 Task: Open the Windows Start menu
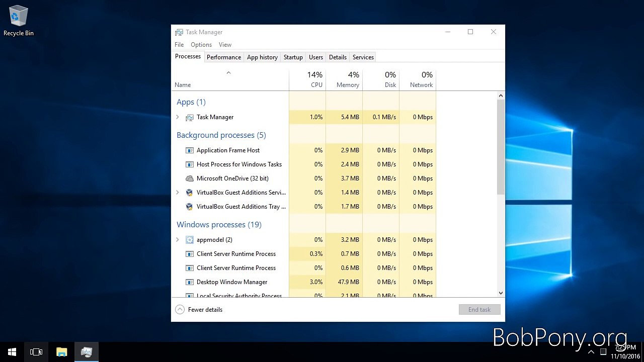(12, 352)
